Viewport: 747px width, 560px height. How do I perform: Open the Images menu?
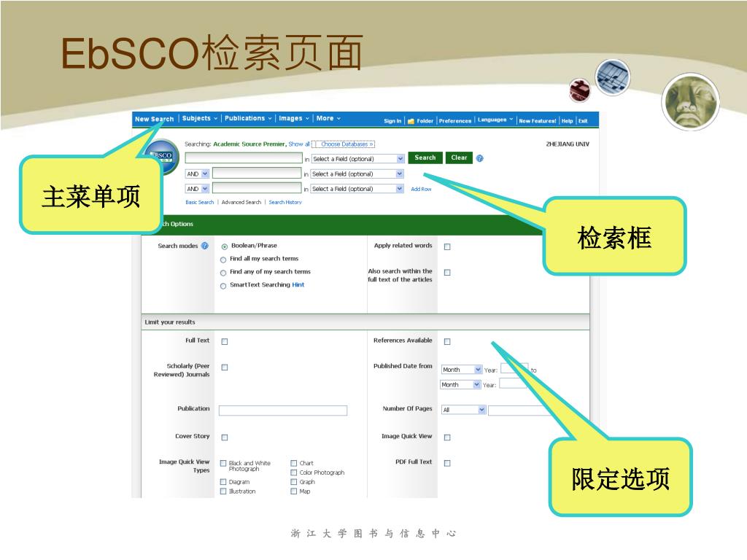pos(294,118)
